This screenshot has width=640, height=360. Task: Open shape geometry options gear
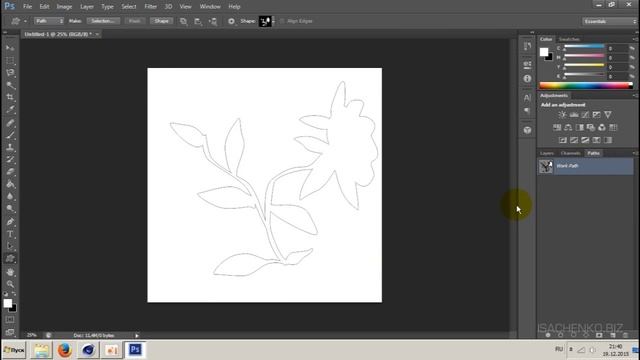coord(231,21)
